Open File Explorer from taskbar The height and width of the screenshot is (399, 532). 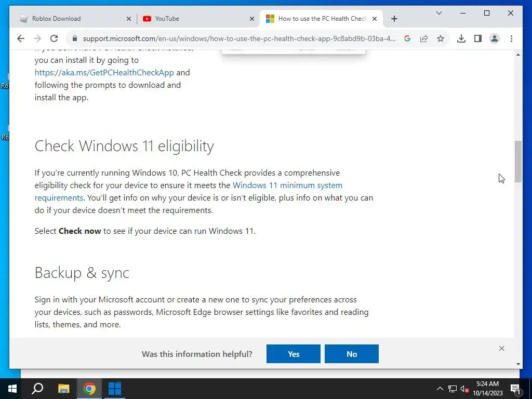(x=63, y=389)
